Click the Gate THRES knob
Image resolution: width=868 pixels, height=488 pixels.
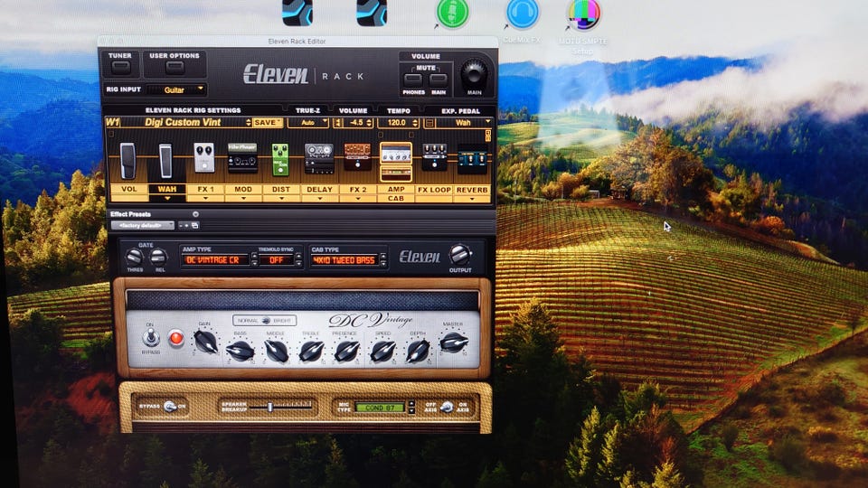[x=134, y=257]
